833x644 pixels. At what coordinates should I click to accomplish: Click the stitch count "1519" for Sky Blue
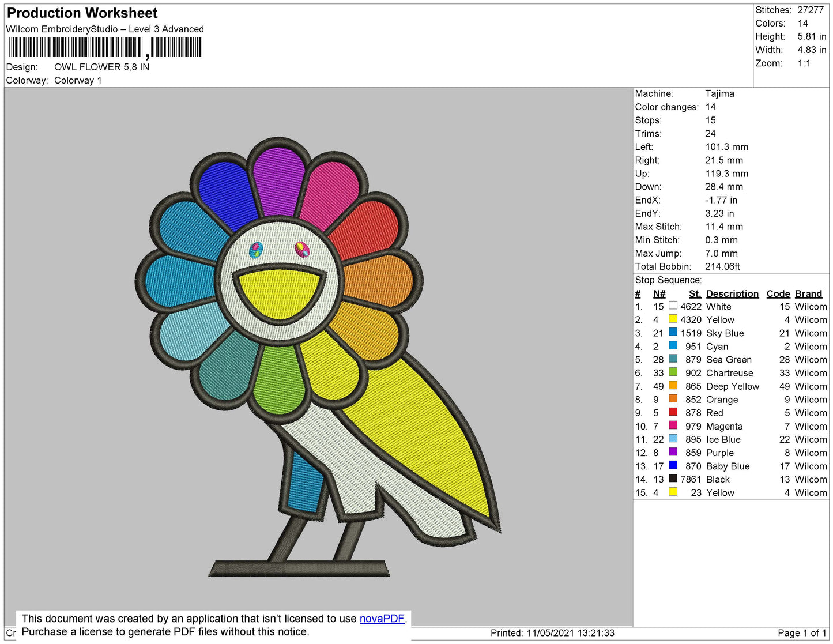click(x=691, y=333)
